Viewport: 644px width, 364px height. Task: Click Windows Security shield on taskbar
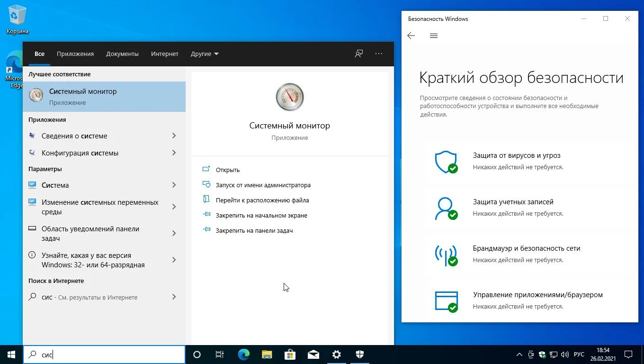(359, 355)
